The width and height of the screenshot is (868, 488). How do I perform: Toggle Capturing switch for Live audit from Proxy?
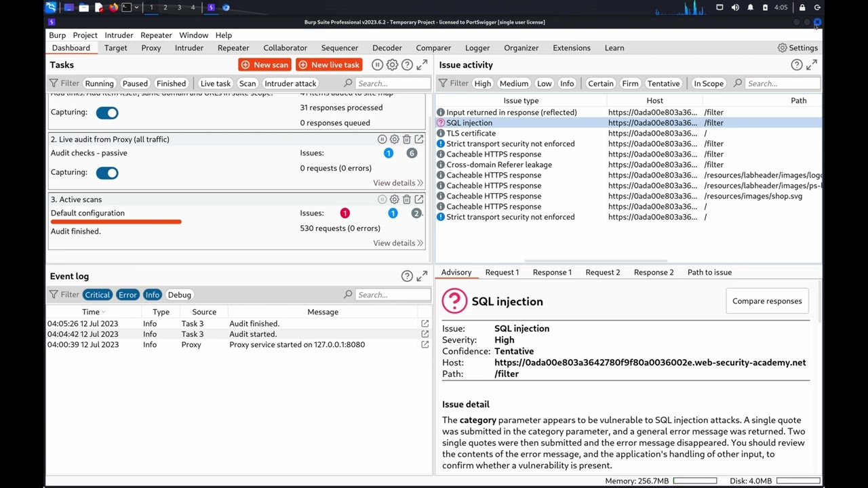click(x=107, y=173)
